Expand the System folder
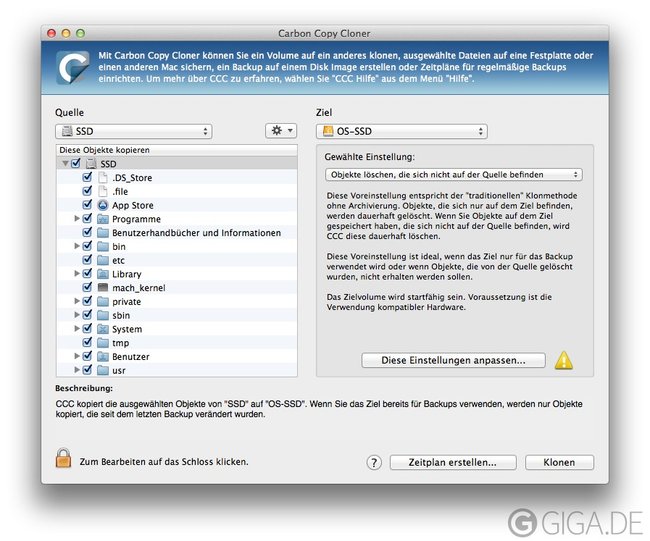 click(x=77, y=328)
